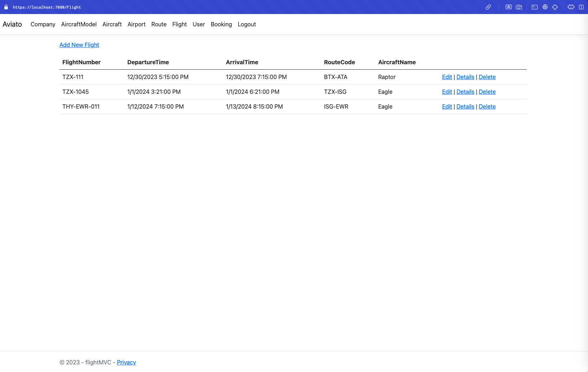This screenshot has width=588, height=372.
Task: Click arrival time 12/30/2023 7:15:00 PM
Action: [256, 77]
